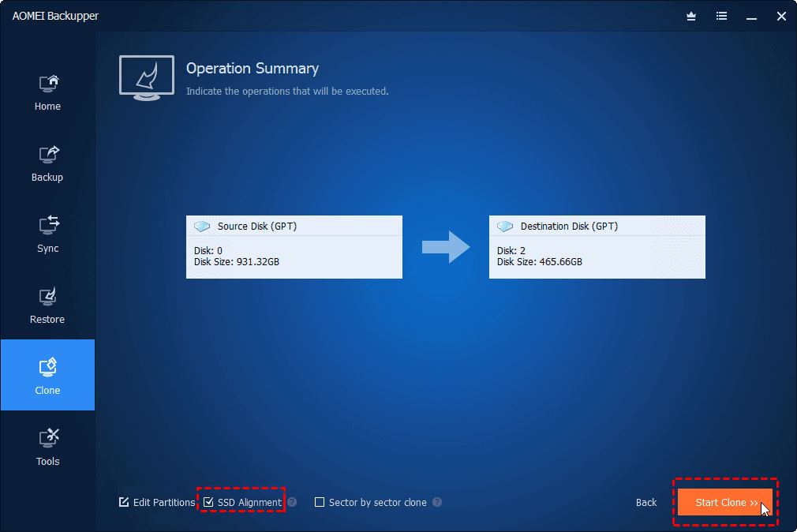The width and height of the screenshot is (797, 532).
Task: Open the Restore section icon
Action: [x=47, y=305]
